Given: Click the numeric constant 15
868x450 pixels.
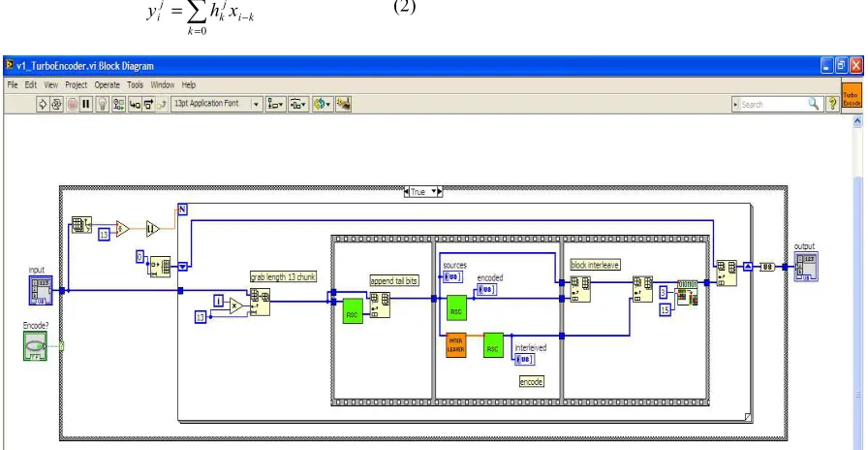Looking at the screenshot, I should [666, 309].
